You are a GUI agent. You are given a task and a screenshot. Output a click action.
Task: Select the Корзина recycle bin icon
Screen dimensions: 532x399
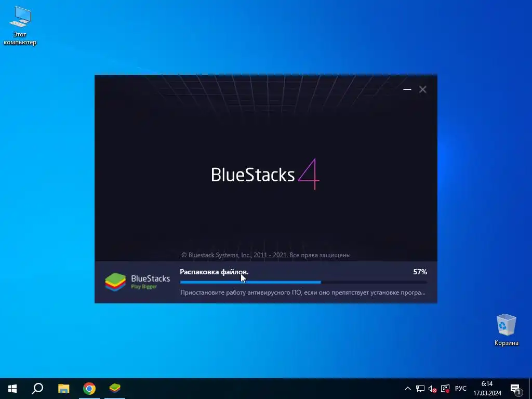506,329
